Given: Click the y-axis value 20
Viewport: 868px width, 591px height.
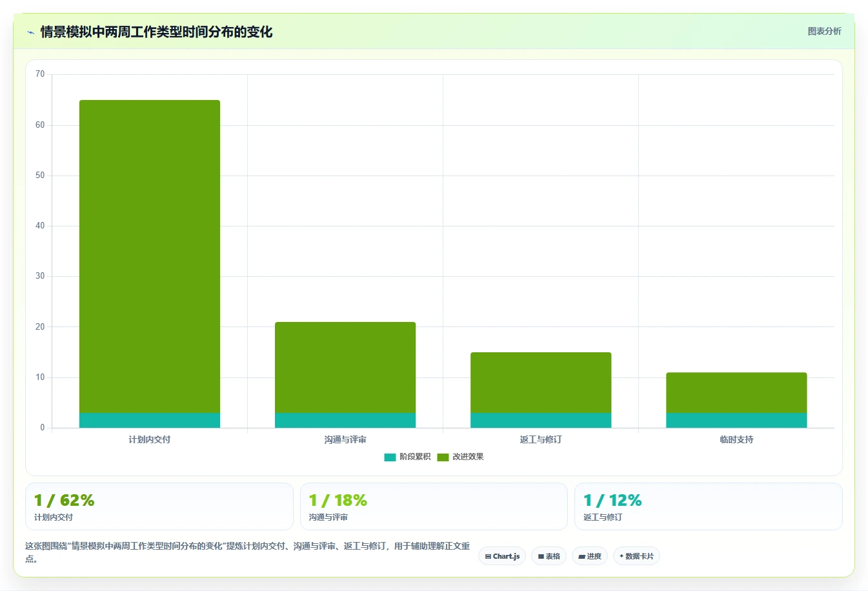Looking at the screenshot, I should tap(40, 327).
